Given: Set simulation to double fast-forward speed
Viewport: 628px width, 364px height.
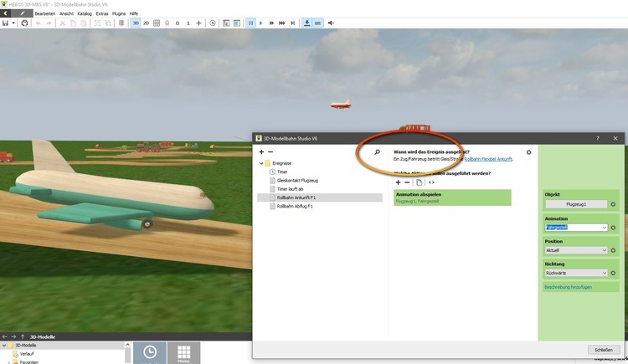Looking at the screenshot, I should coord(271,23).
